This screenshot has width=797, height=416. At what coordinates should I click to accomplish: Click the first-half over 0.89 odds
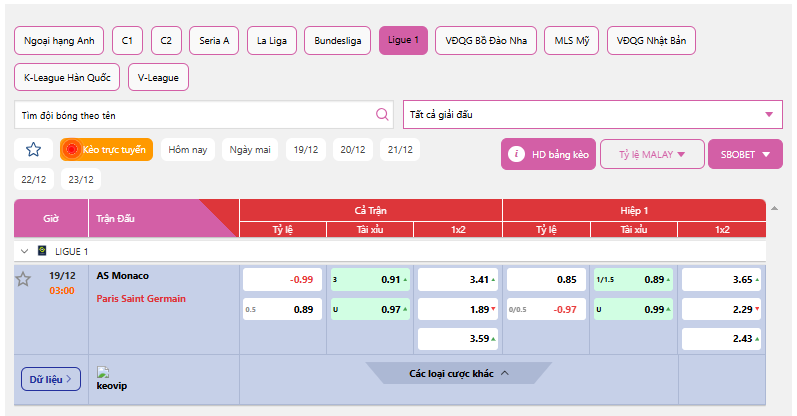pyautogui.click(x=633, y=280)
